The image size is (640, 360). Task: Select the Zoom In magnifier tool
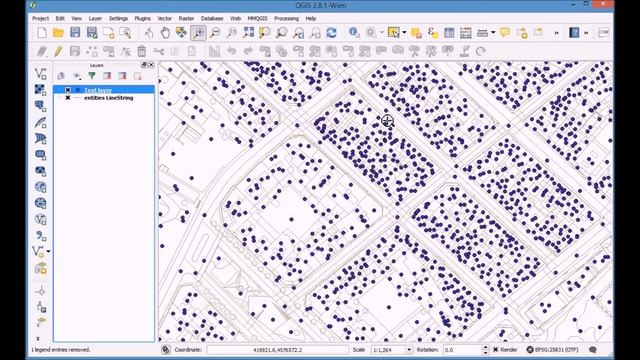198,33
